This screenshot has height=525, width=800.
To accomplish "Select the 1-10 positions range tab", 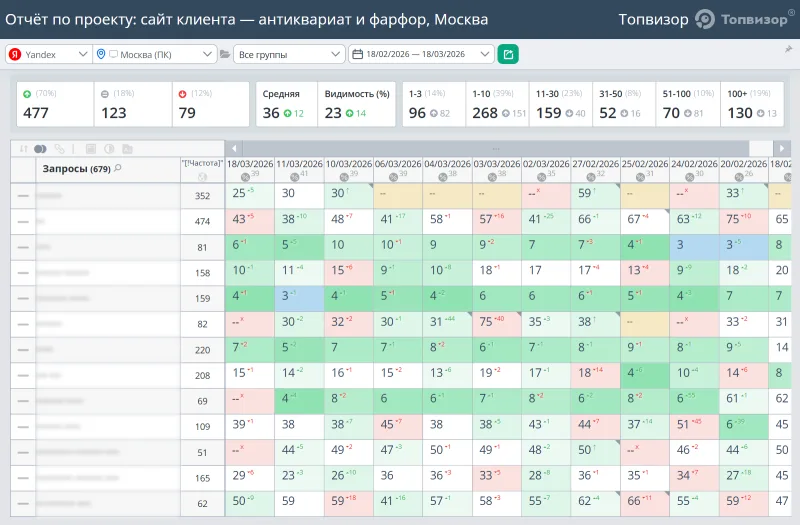I will click(x=497, y=104).
